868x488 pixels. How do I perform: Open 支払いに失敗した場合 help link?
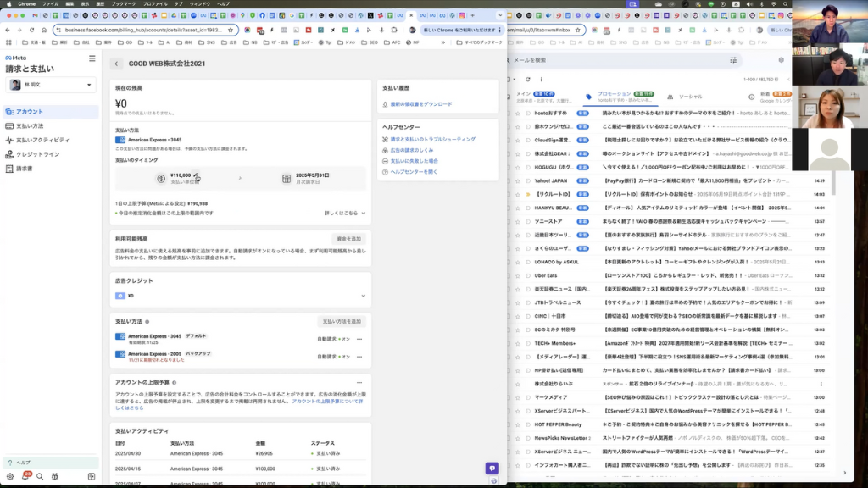coord(414,161)
